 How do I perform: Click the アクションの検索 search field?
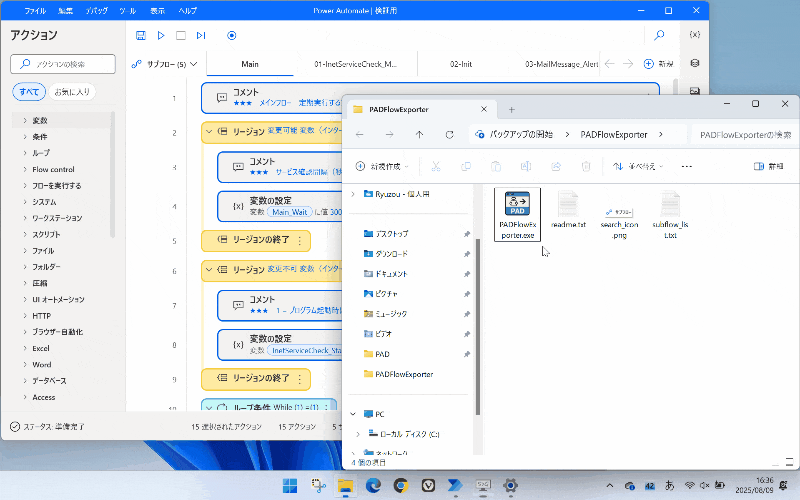tap(63, 64)
